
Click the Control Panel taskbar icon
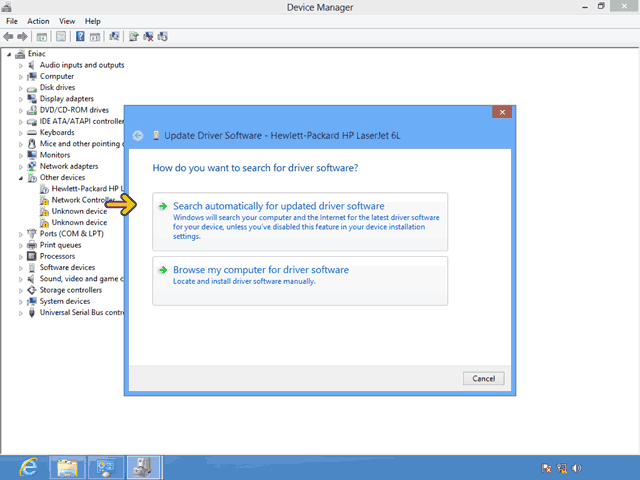coord(106,468)
